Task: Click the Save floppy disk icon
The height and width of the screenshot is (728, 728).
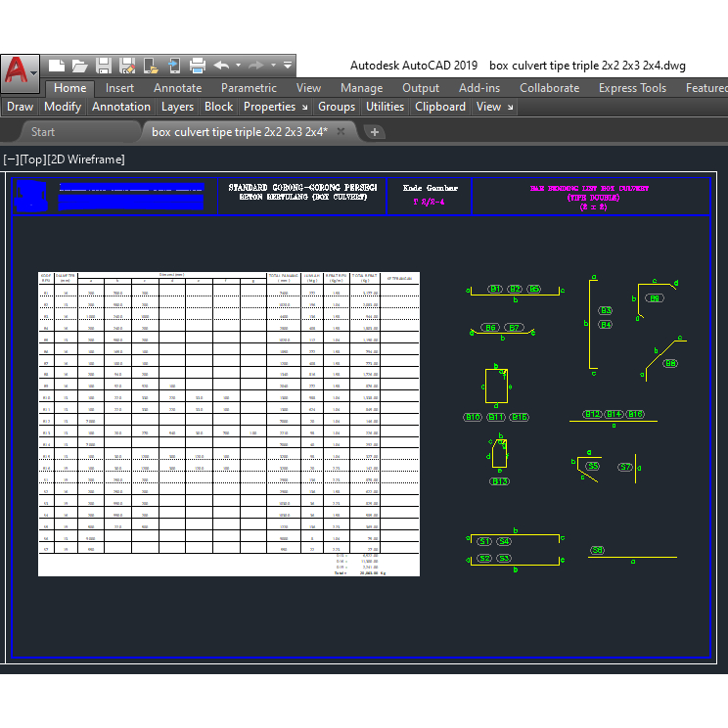Action: click(x=104, y=66)
